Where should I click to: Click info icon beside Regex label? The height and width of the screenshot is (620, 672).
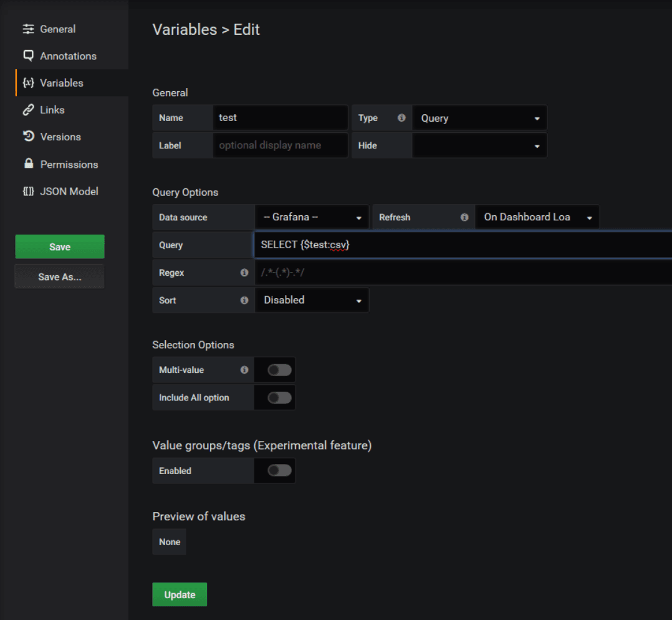pyautogui.click(x=244, y=273)
